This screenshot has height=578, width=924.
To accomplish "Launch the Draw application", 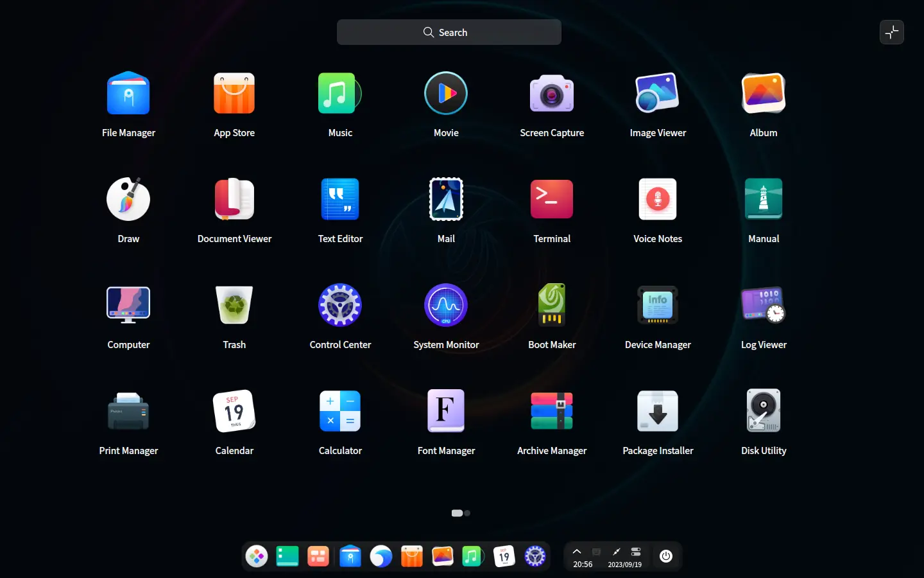I will click(x=128, y=200).
